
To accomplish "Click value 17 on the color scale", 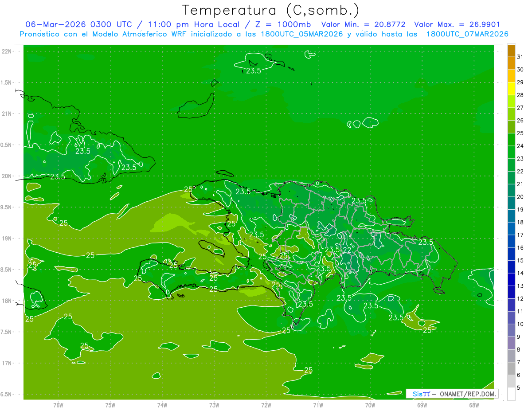I will pos(520,235).
